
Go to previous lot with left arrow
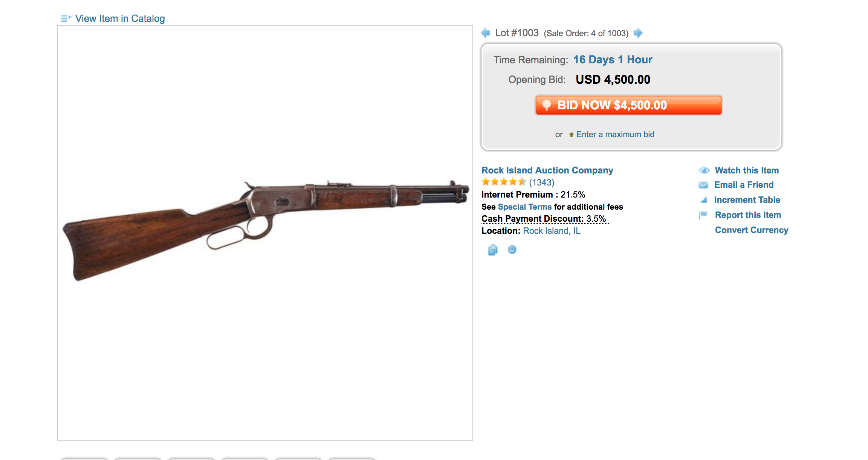tap(486, 33)
